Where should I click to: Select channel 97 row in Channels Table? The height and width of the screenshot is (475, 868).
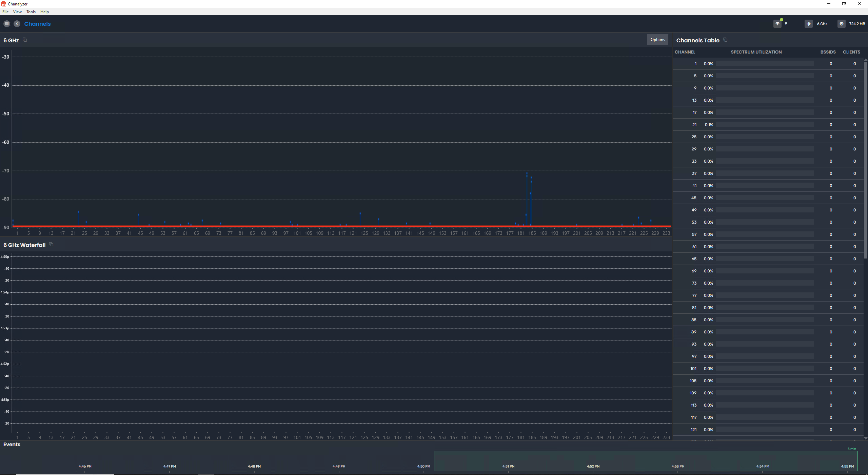(x=768, y=356)
